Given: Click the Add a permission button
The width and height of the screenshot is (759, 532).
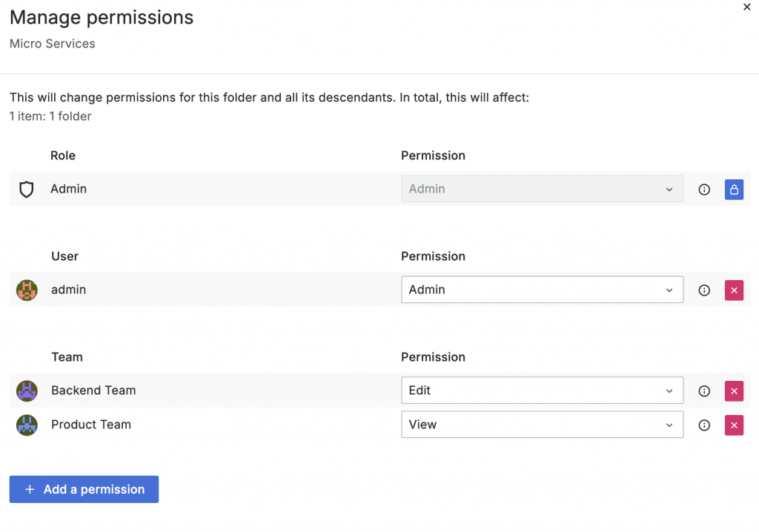Looking at the screenshot, I should click(x=84, y=489).
